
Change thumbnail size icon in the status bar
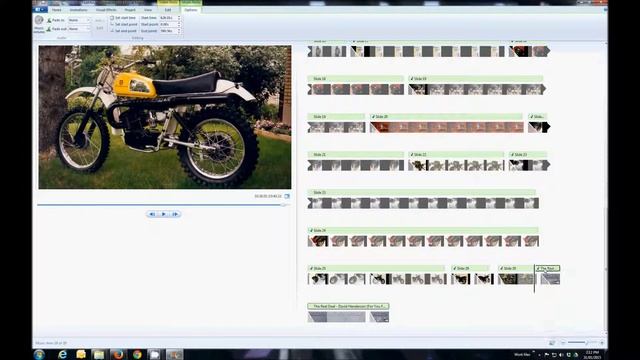click(x=552, y=342)
